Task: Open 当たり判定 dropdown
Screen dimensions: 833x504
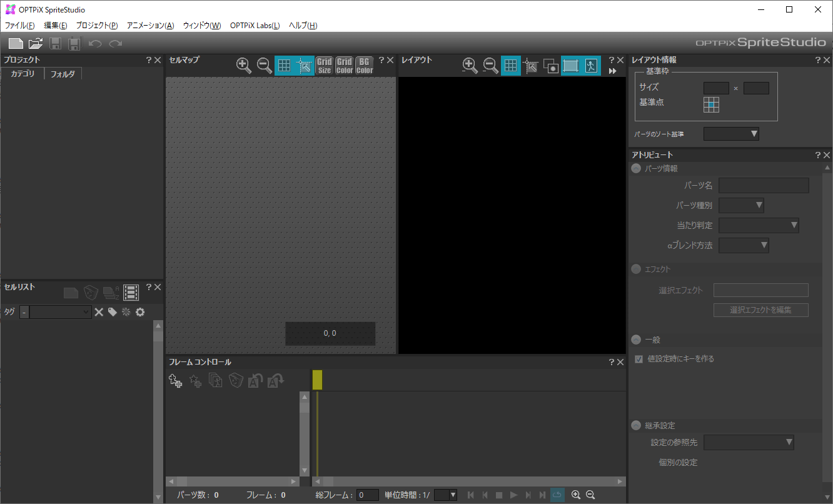Action: pyautogui.click(x=759, y=225)
